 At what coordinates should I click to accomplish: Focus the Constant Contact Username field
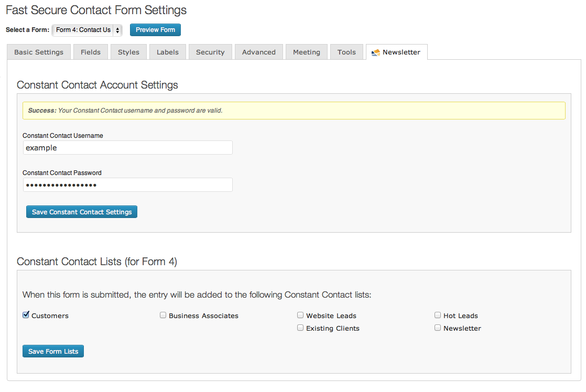click(128, 148)
